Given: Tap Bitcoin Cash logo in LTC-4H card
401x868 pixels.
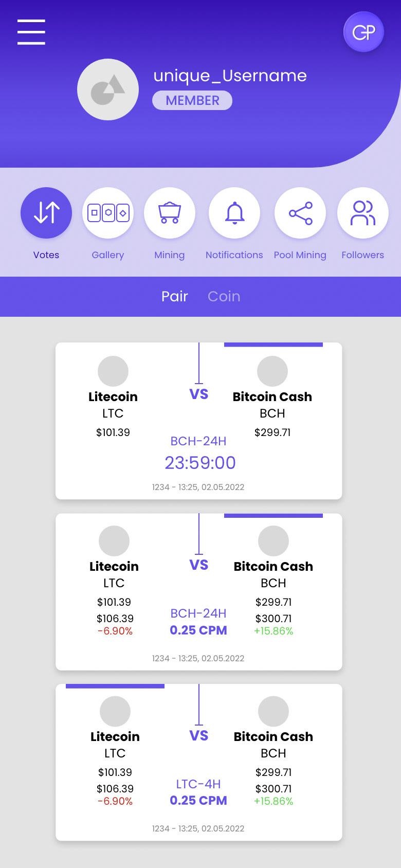Looking at the screenshot, I should [273, 711].
